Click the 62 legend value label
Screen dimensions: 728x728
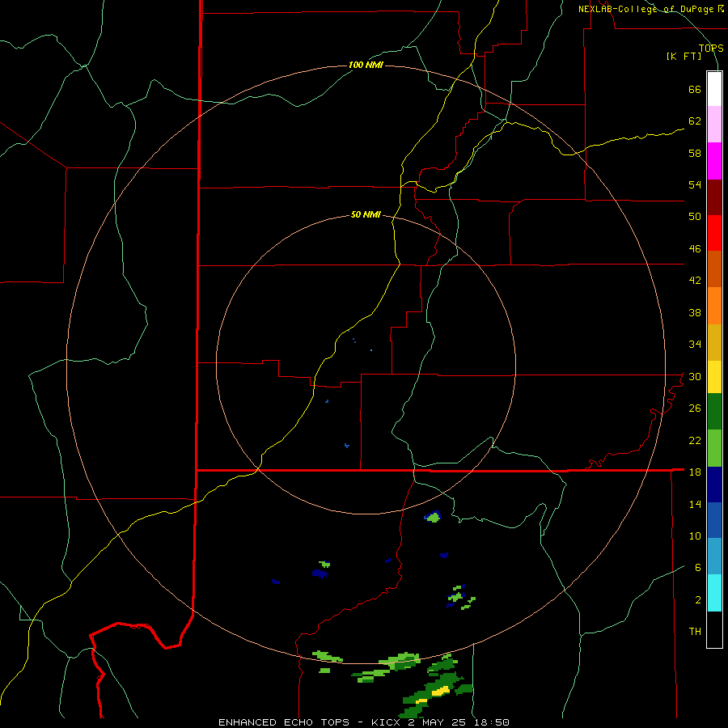695,121
